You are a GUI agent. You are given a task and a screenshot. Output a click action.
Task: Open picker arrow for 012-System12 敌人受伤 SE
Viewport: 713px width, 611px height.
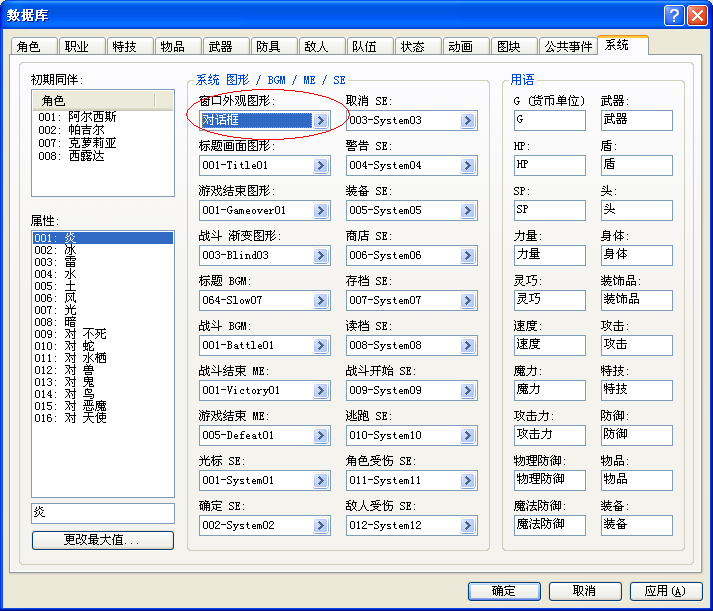[468, 525]
